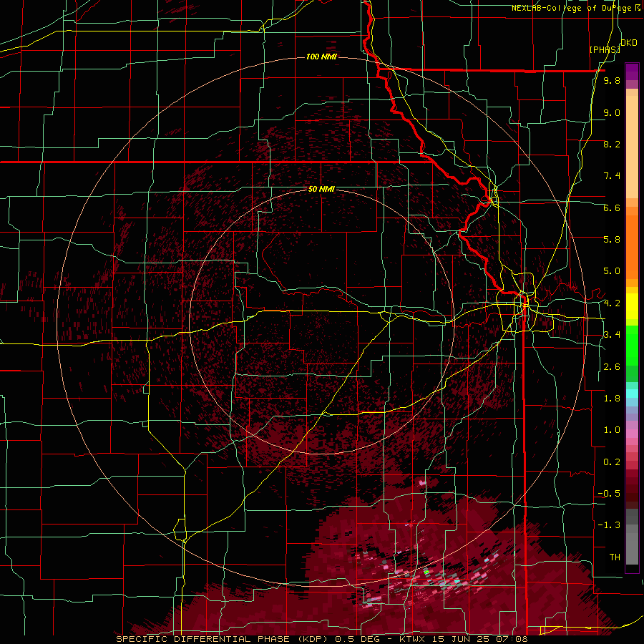Pick the pink band of the color scale

coord(632,434)
